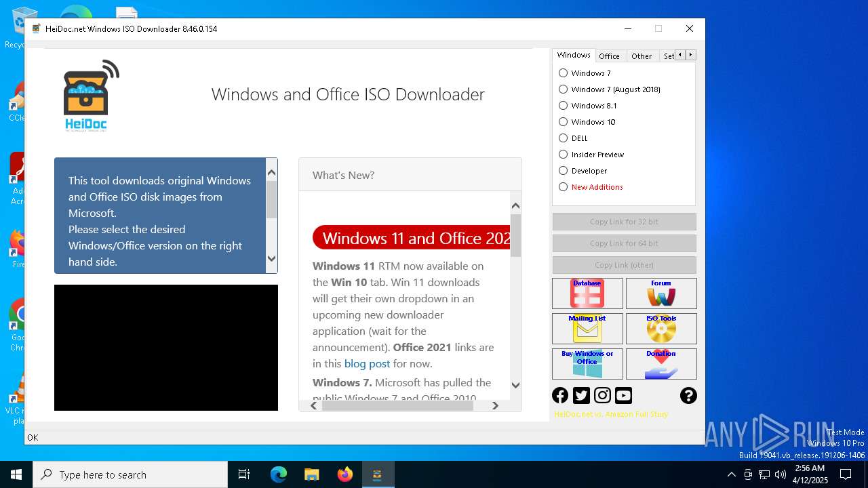Image resolution: width=868 pixels, height=488 pixels.
Task: Click What's New scroll up arrow
Action: pos(515,205)
